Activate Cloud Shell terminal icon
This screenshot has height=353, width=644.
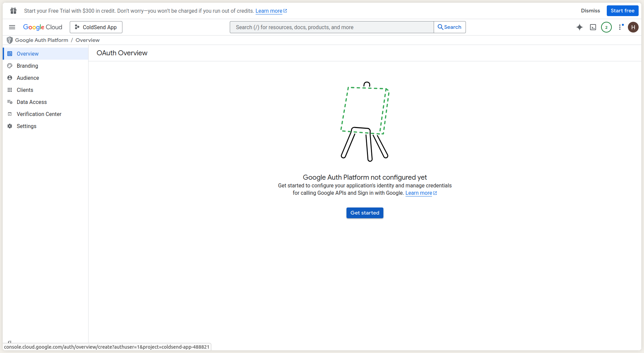[x=593, y=27]
